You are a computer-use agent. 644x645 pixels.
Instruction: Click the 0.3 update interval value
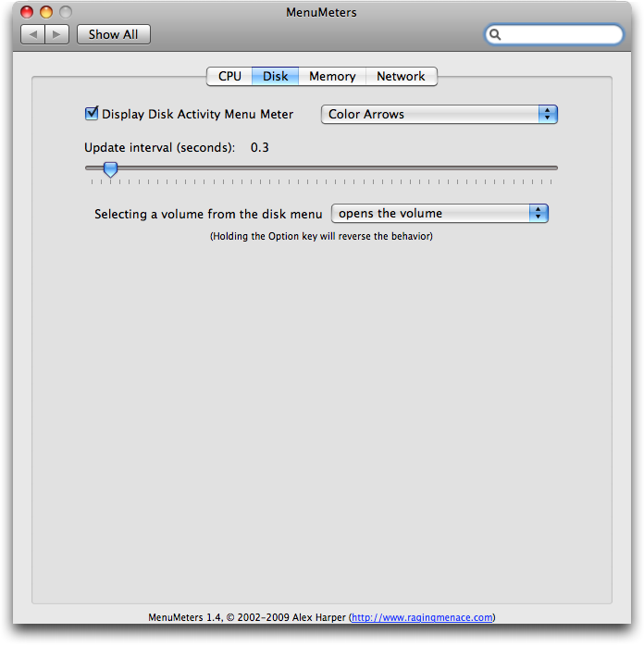[x=259, y=147]
